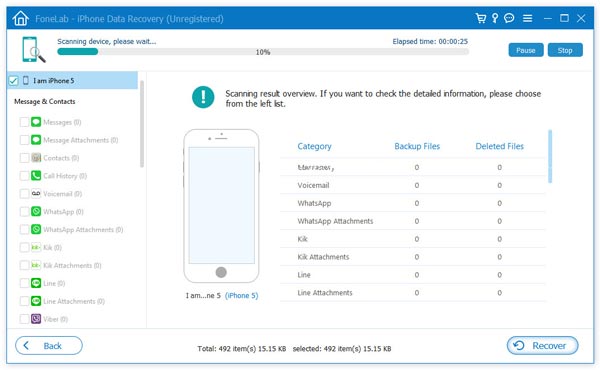Click the scan progress bar
Image resolution: width=600 pixels, height=370 pixels.
point(263,52)
